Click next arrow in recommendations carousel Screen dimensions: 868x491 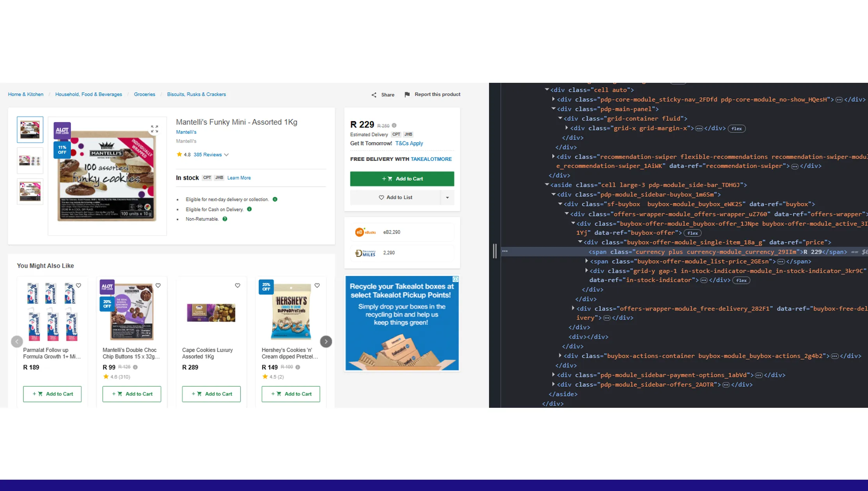326,341
